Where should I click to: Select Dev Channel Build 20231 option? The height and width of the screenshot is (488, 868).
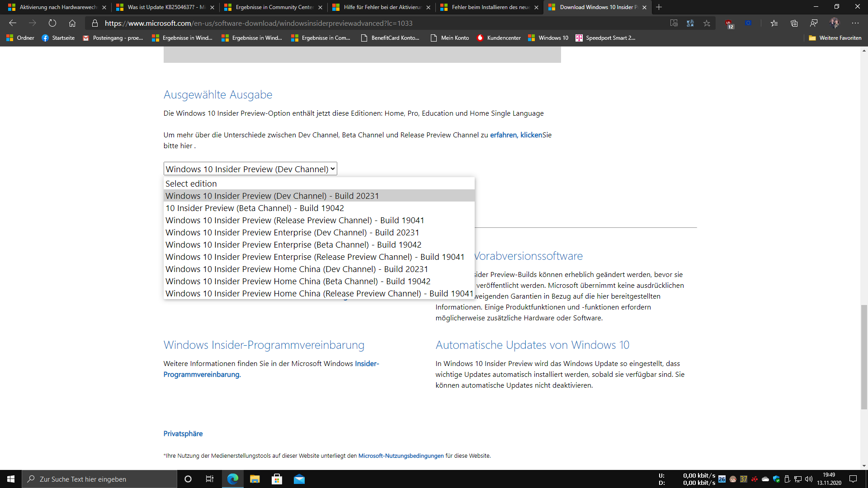pyautogui.click(x=272, y=196)
